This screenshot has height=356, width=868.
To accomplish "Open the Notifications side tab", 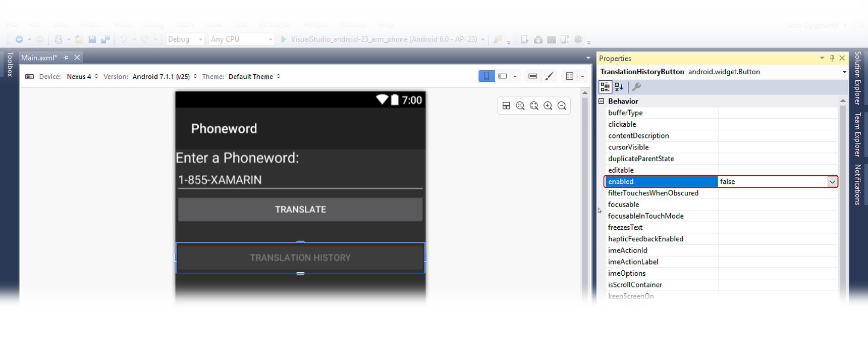I will (857, 185).
